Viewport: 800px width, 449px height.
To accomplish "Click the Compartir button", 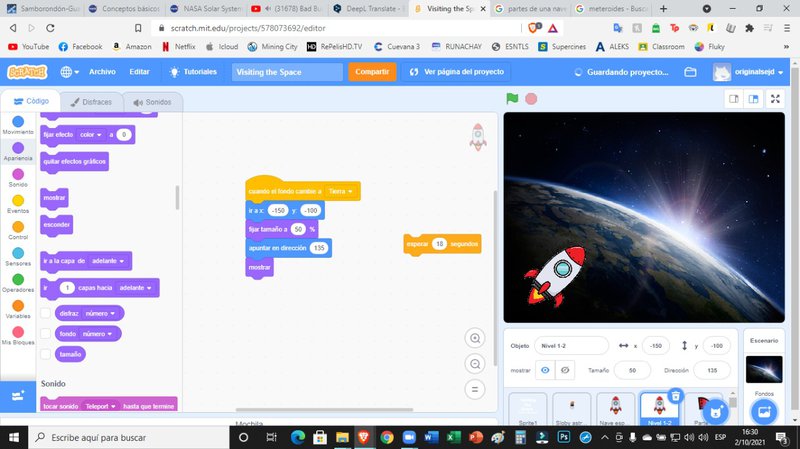I will (x=372, y=72).
